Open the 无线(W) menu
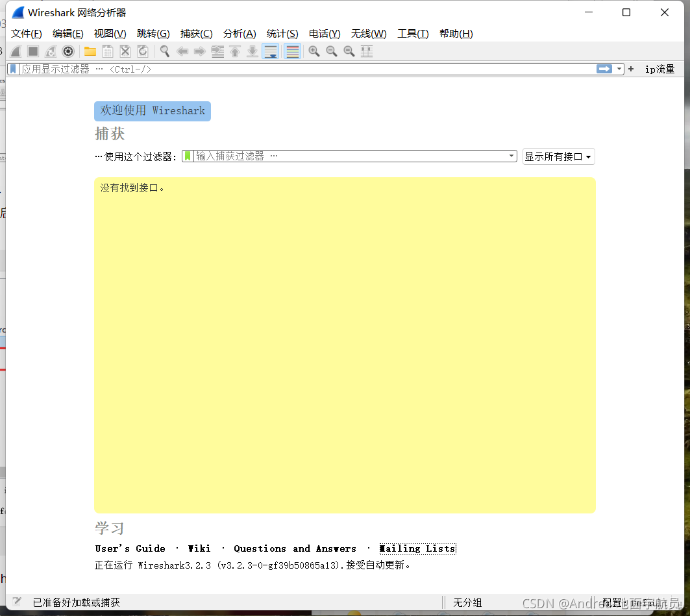This screenshot has width=690, height=616. [x=369, y=34]
